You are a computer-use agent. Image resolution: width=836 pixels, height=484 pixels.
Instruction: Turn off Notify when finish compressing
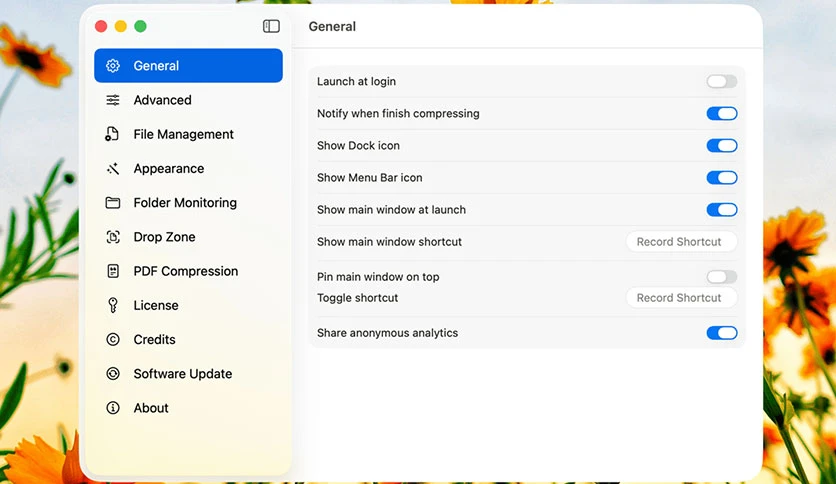pos(721,114)
